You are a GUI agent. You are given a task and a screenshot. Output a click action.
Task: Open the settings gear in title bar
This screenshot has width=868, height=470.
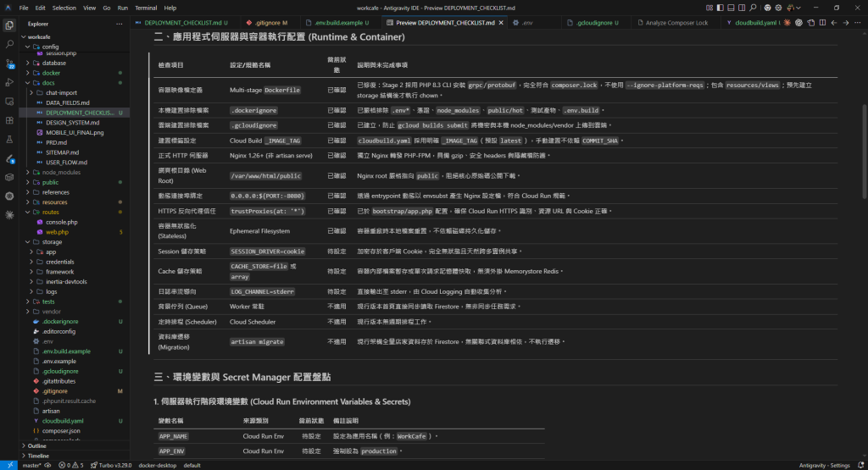(778, 8)
